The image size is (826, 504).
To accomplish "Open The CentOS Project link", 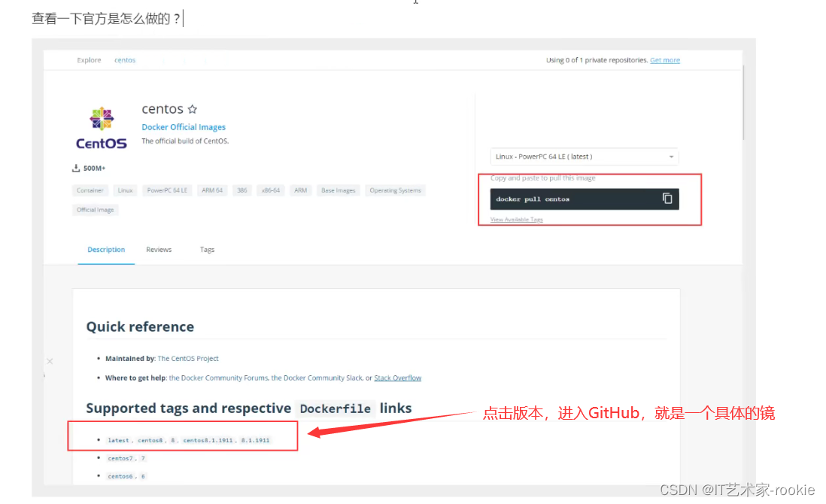I will coord(188,358).
